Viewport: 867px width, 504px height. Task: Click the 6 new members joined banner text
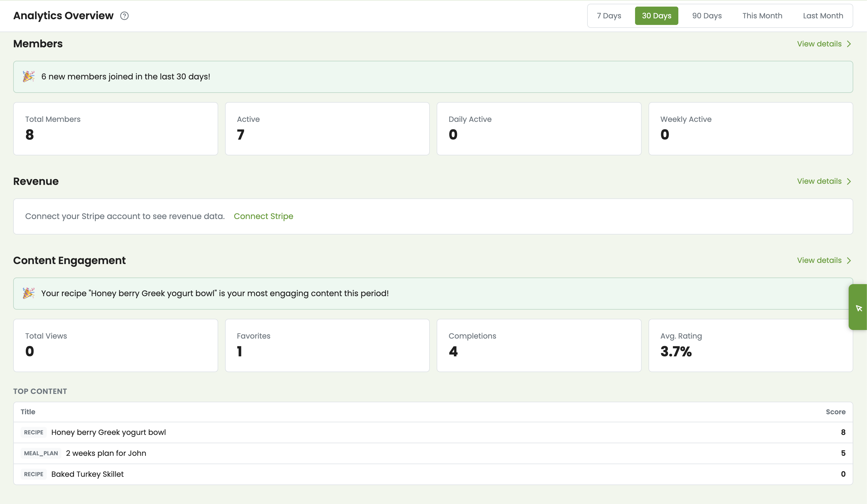[x=126, y=77]
